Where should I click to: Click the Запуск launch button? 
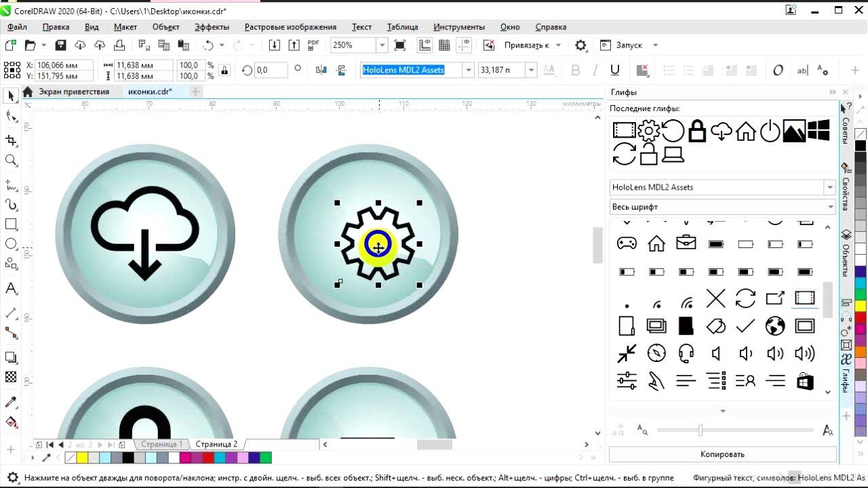[x=629, y=45]
